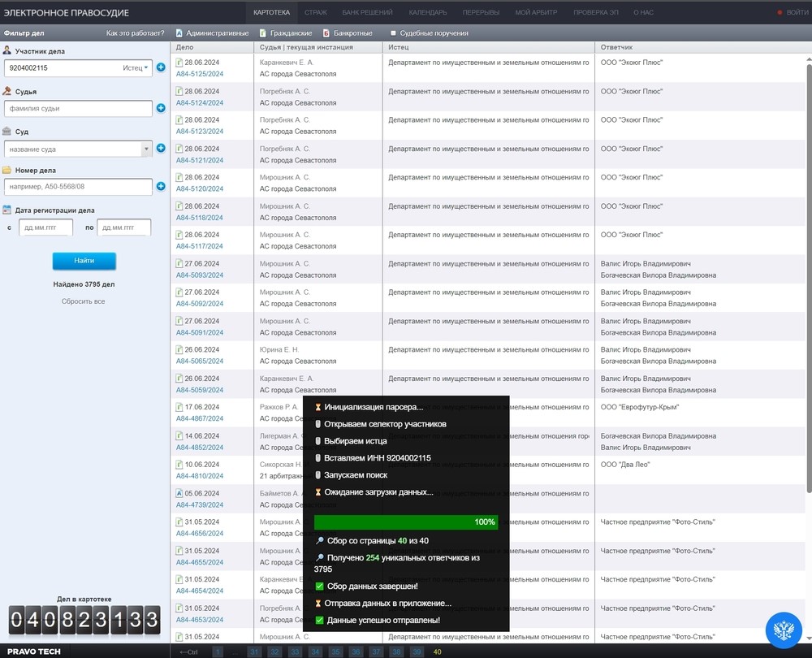This screenshot has height=658, width=812.
Task: Click the plus icon next to Участник дела field
Action: coord(161,67)
